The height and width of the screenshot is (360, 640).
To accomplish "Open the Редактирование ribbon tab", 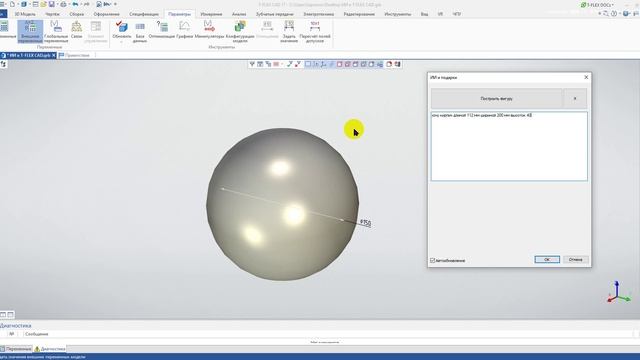I will (x=359, y=14).
